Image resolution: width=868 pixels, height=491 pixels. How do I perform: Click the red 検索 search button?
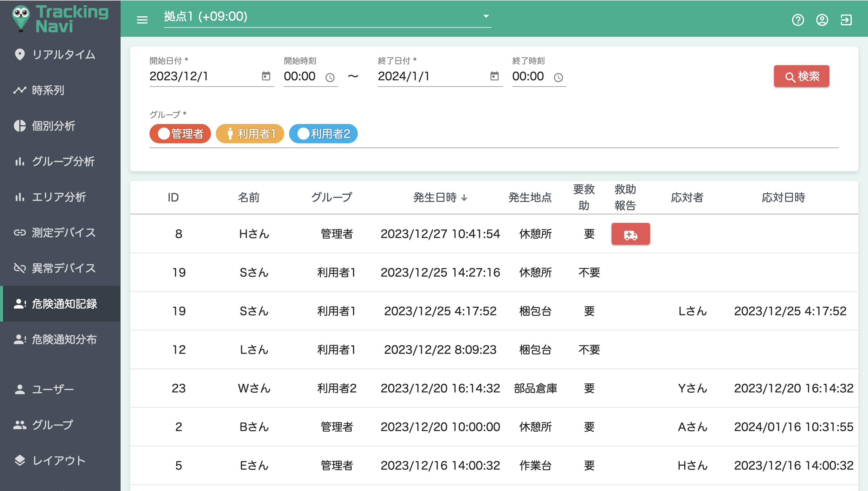801,76
